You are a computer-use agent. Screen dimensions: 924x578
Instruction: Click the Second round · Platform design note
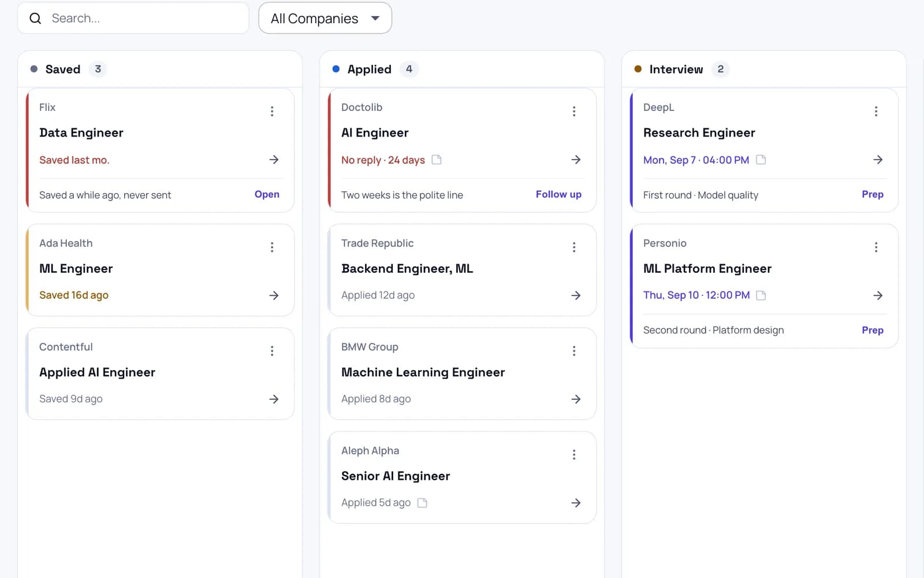point(713,331)
